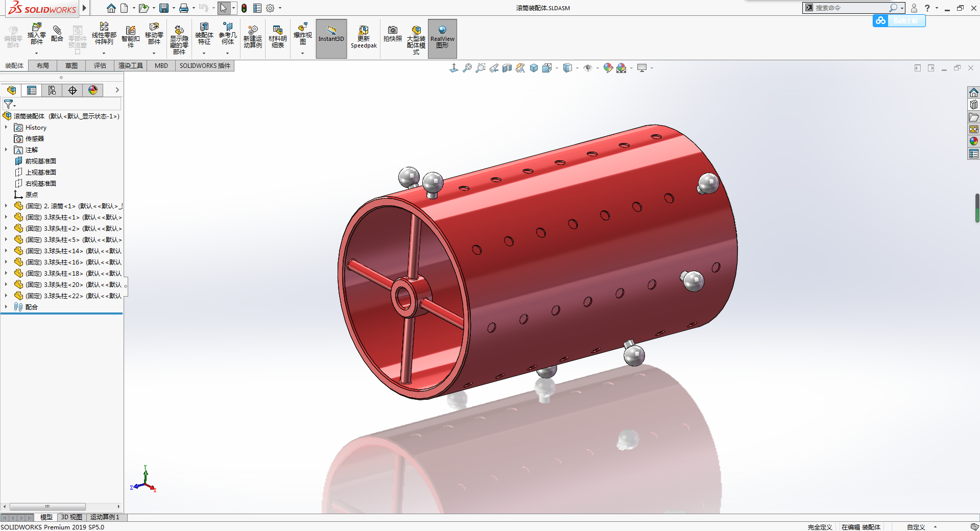Click the Edit Appearance color-ball icon

pyautogui.click(x=608, y=68)
